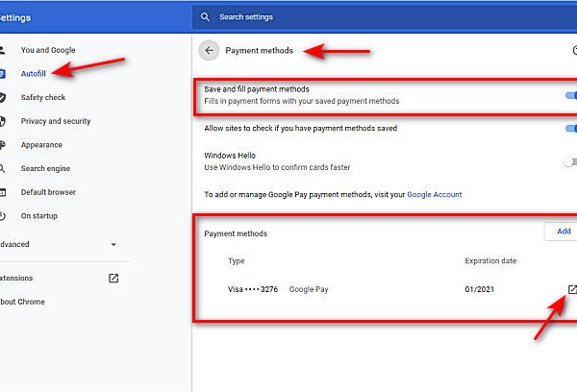Toggle Save and fill payment methods
The image size is (577, 392).
(570, 95)
